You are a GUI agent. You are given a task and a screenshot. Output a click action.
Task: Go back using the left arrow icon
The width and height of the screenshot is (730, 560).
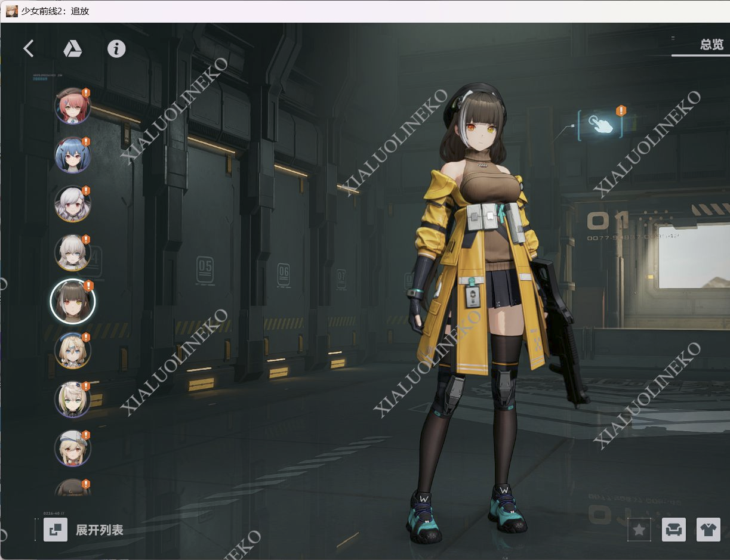coord(28,48)
